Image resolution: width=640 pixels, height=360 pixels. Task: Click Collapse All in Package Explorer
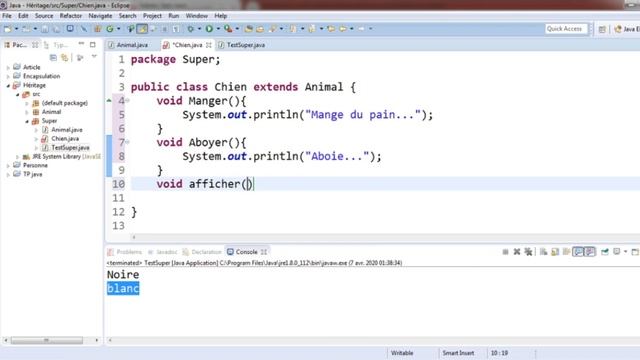(x=53, y=58)
